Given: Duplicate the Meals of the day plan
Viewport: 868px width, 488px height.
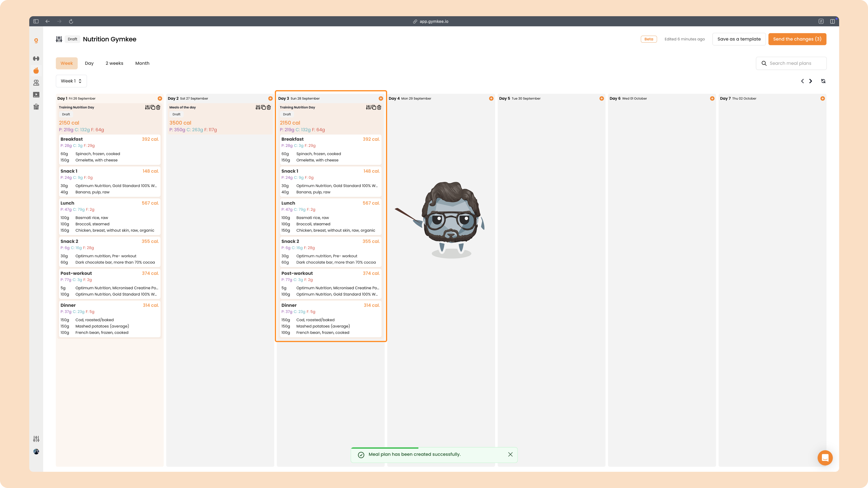Looking at the screenshot, I should [263, 107].
